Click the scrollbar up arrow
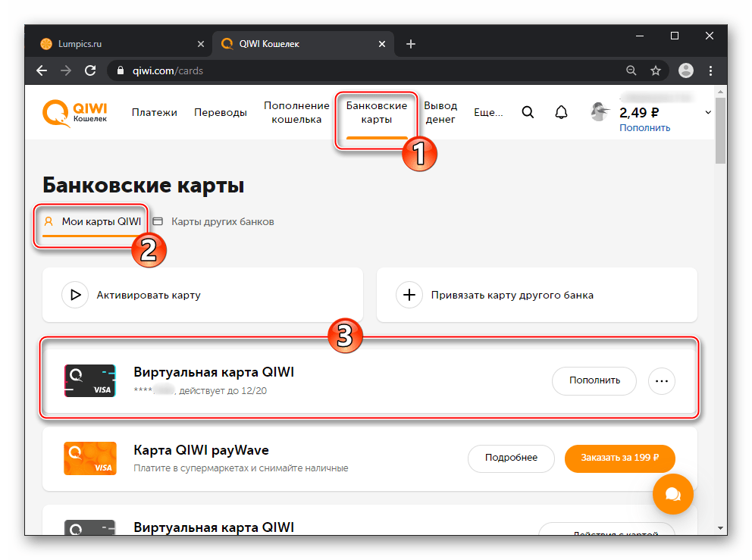Screen dimensions: 752x560 (720, 91)
